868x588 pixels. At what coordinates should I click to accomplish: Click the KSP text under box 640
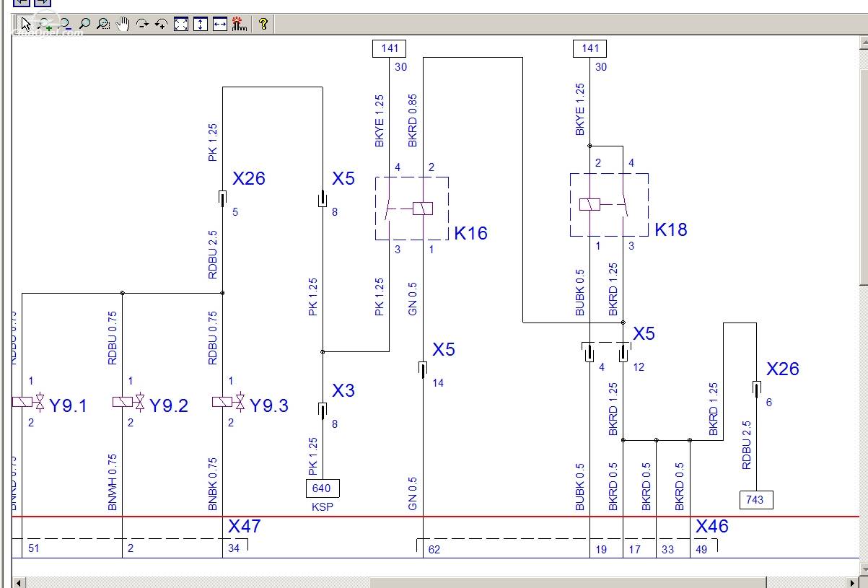323,506
